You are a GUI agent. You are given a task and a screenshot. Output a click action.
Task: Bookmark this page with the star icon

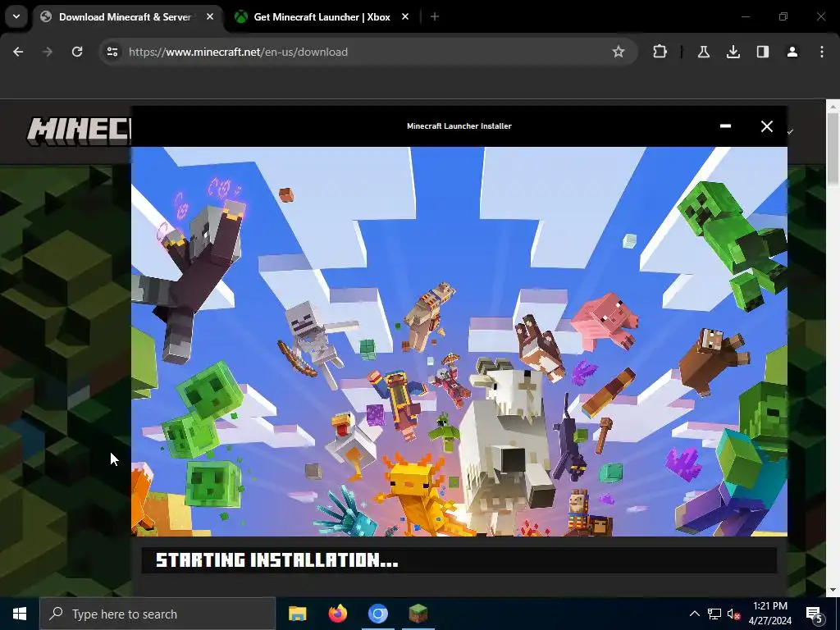pyautogui.click(x=619, y=52)
